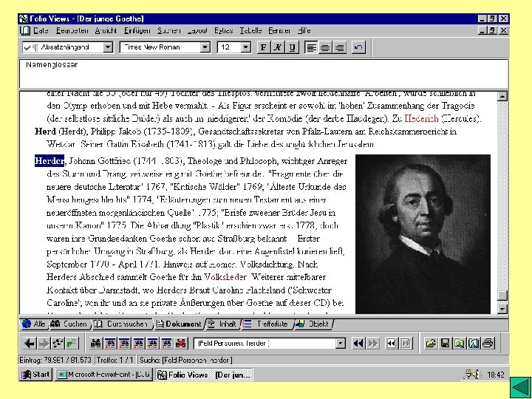The height and width of the screenshot is (399, 532).
Task: Open the Bearbeiten menu
Action: [72, 30]
